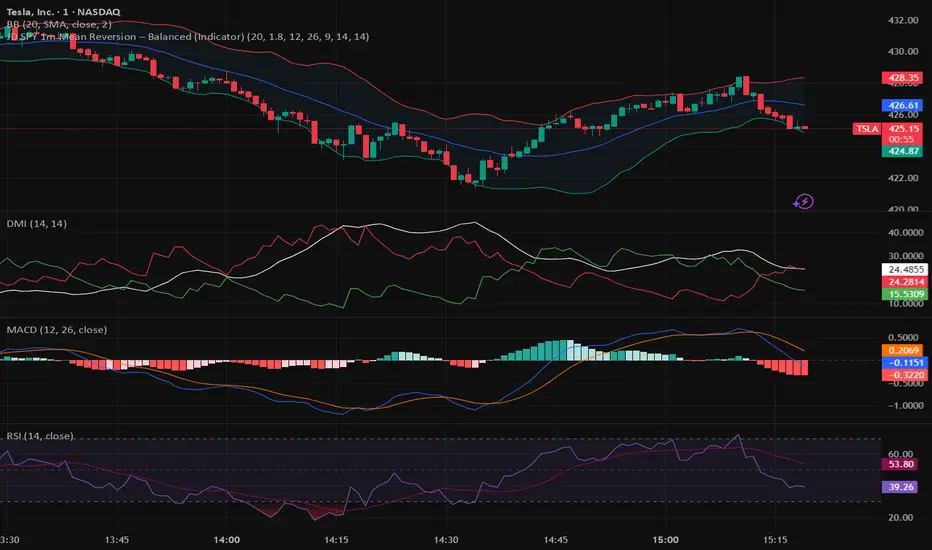Click the 40.0000 DMI axis label
This screenshot has height=550, width=932.
(x=905, y=232)
